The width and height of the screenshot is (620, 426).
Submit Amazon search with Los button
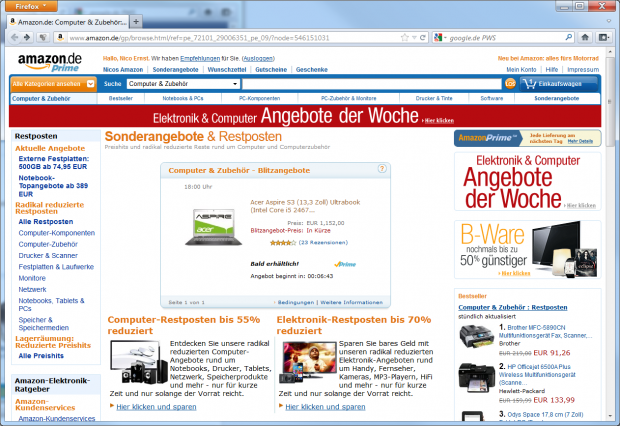[x=510, y=84]
